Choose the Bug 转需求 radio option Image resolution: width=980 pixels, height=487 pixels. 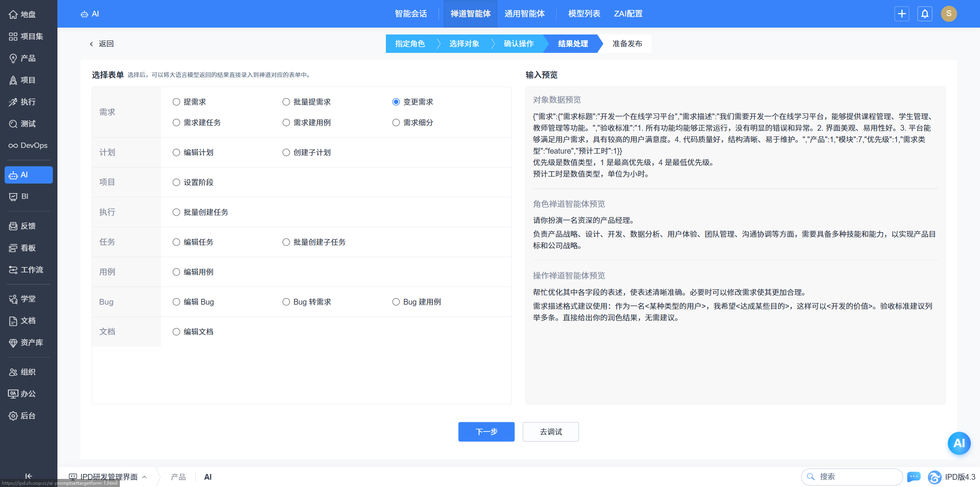(286, 302)
